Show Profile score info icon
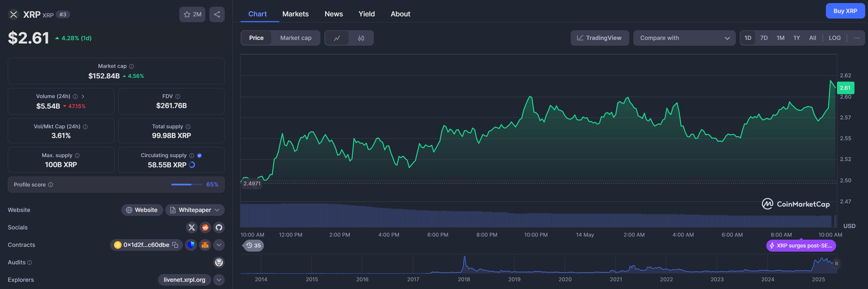The height and width of the screenshot is (289, 868). [x=50, y=185]
